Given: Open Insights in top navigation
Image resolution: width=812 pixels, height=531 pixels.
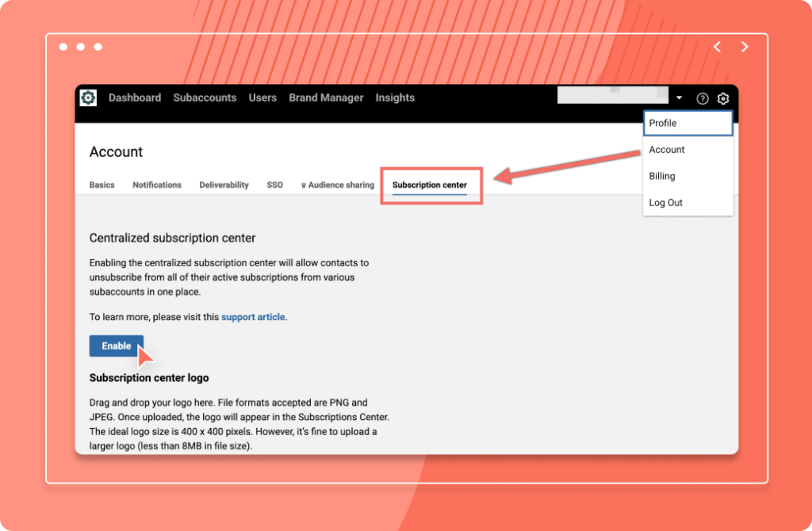Looking at the screenshot, I should 395,97.
